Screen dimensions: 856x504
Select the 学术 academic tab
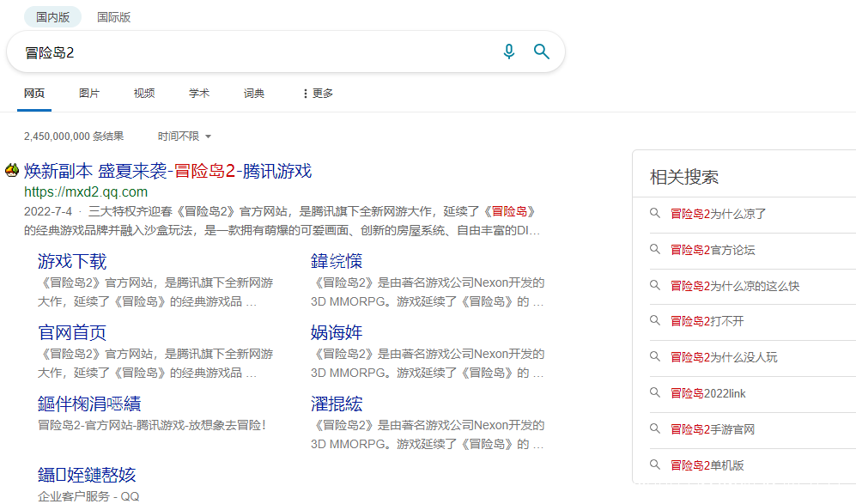199,94
